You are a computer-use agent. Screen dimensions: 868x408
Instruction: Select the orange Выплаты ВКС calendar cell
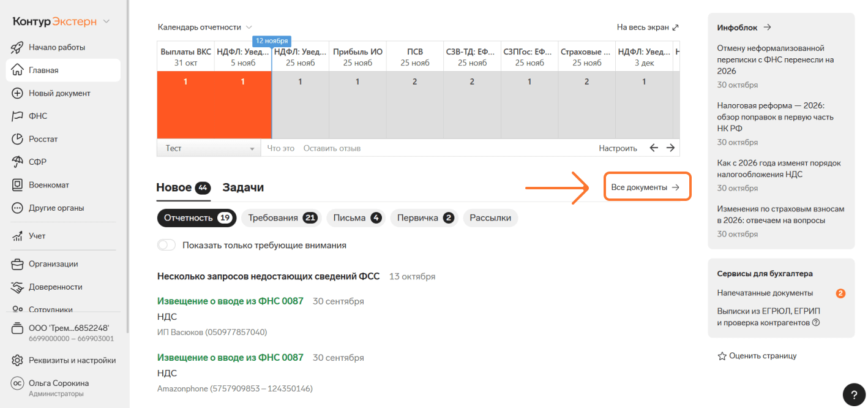click(185, 104)
